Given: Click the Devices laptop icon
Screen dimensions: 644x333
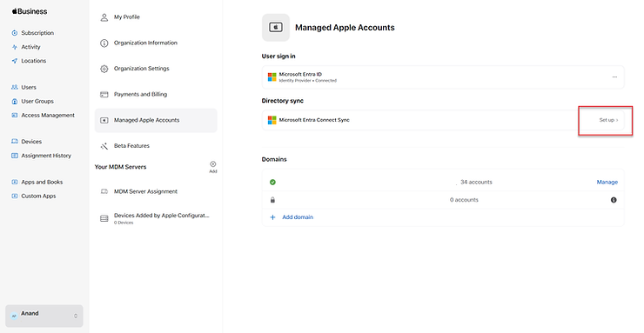Looking at the screenshot, I should click(x=15, y=142).
